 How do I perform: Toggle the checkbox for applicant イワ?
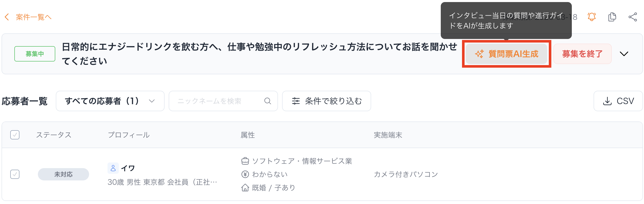15,174
